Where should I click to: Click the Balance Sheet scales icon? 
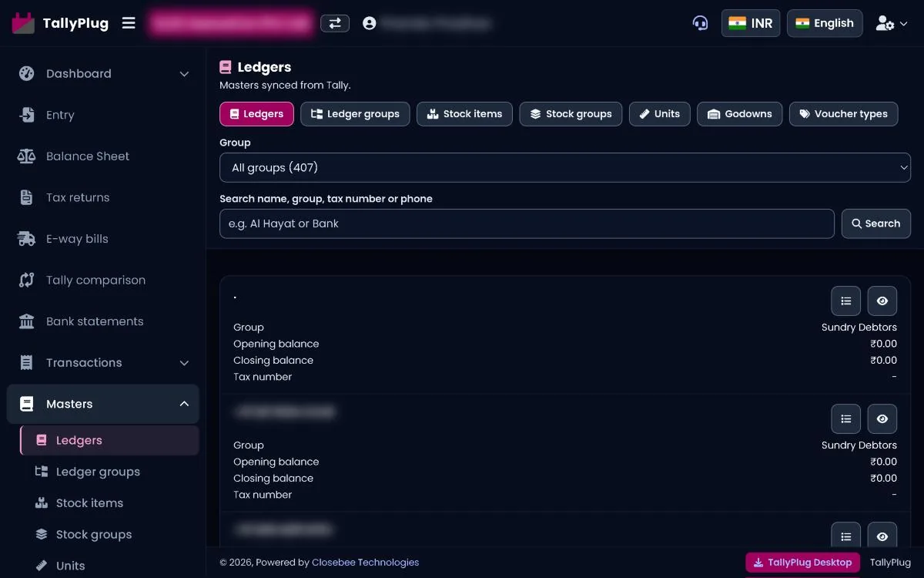(27, 156)
